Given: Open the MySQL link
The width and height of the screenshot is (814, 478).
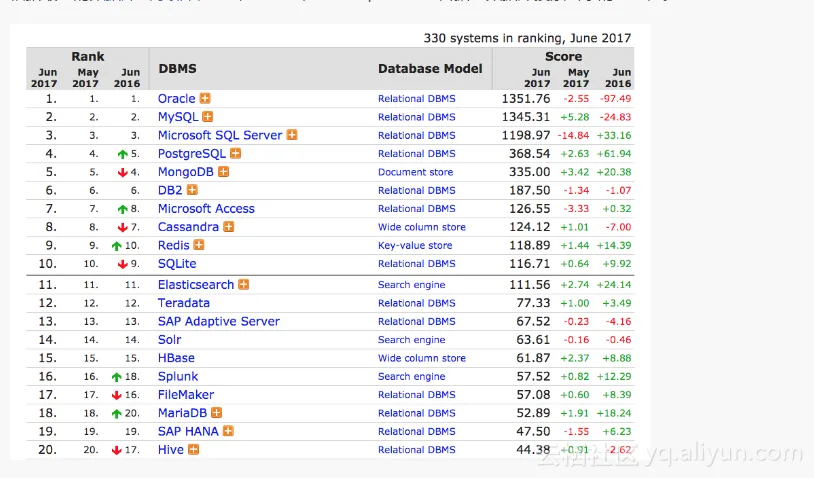Looking at the screenshot, I should (178, 117).
